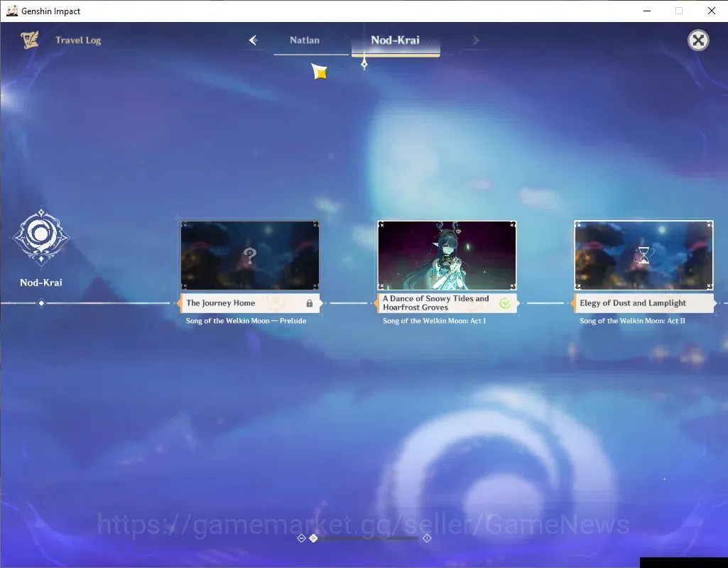Image resolution: width=728 pixels, height=568 pixels.
Task: Go to previous region with left arrow
Action: [x=254, y=40]
